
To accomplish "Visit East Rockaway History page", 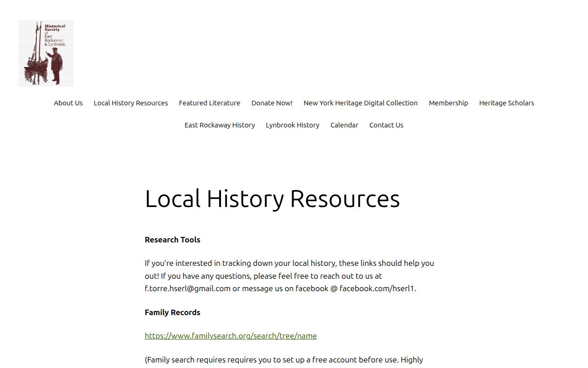I will (220, 125).
